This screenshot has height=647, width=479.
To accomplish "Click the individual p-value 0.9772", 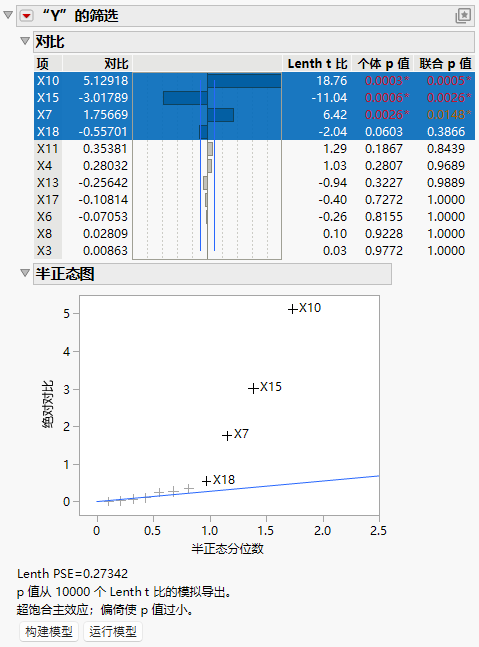I will pos(384,250).
